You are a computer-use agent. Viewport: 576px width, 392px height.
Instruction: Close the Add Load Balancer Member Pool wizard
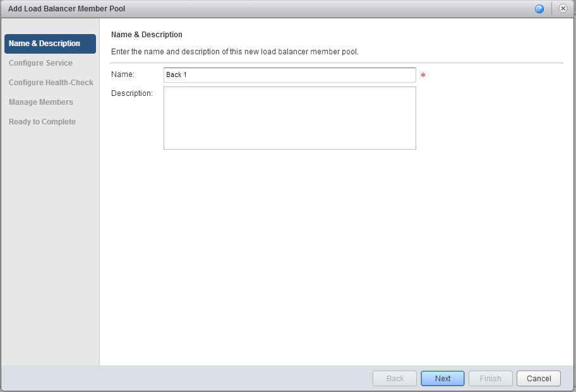(563, 8)
